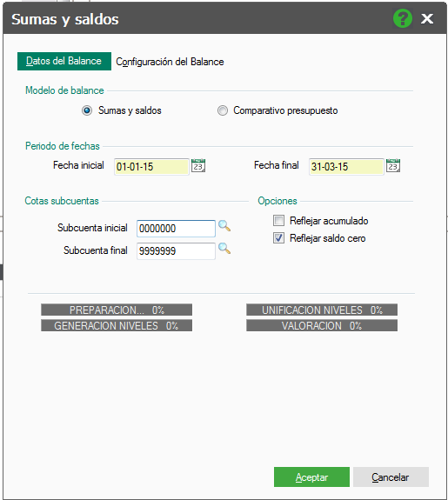Click the Subcuenta final input field

(x=176, y=251)
